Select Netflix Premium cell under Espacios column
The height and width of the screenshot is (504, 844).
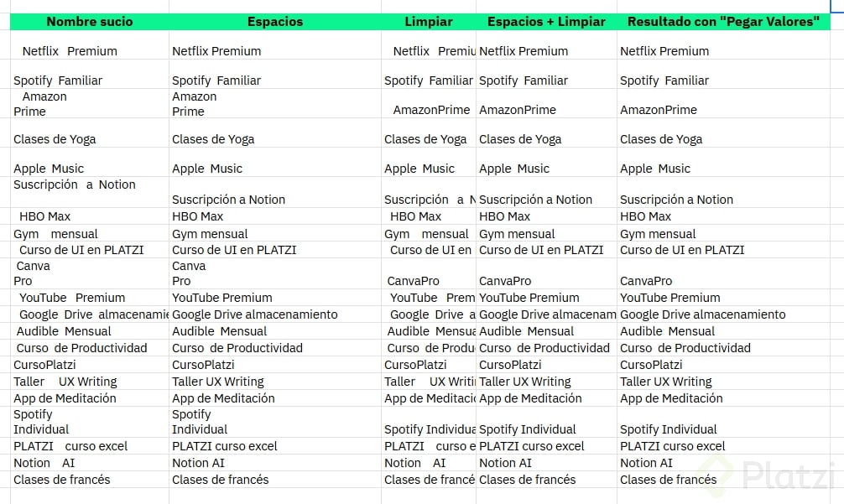(216, 51)
